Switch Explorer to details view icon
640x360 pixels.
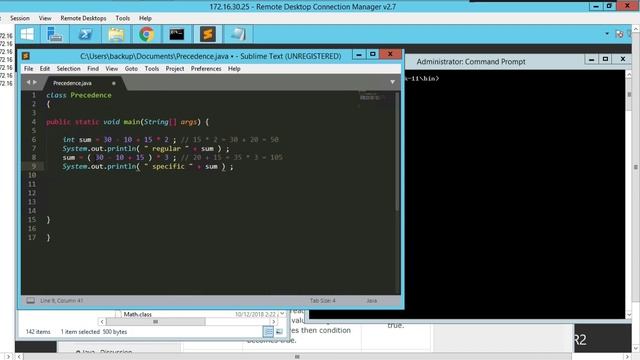click(x=268, y=332)
